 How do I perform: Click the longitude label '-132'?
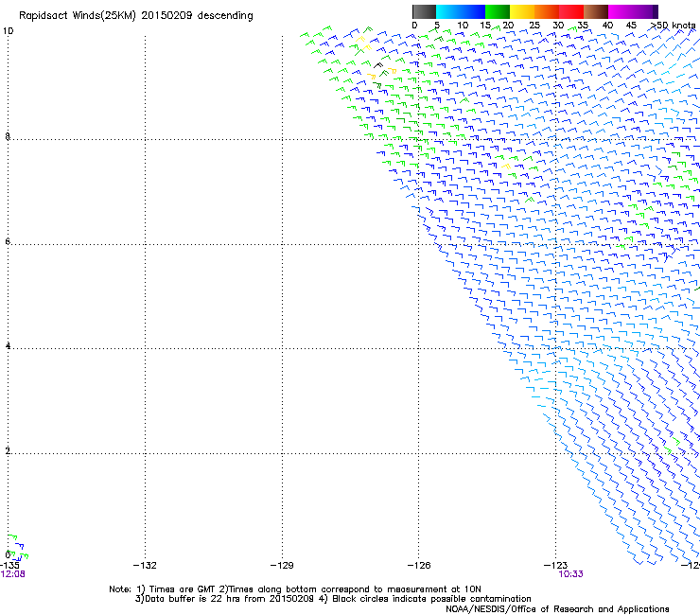(x=145, y=566)
